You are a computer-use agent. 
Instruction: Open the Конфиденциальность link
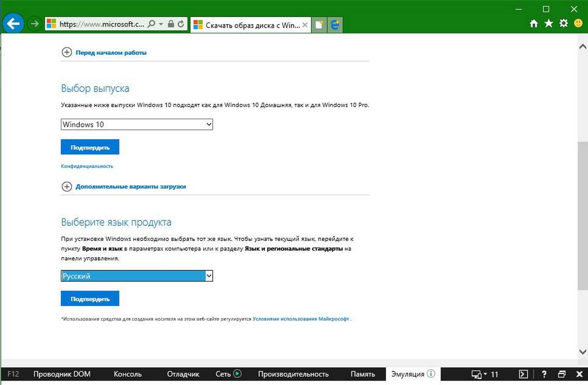tap(87, 166)
